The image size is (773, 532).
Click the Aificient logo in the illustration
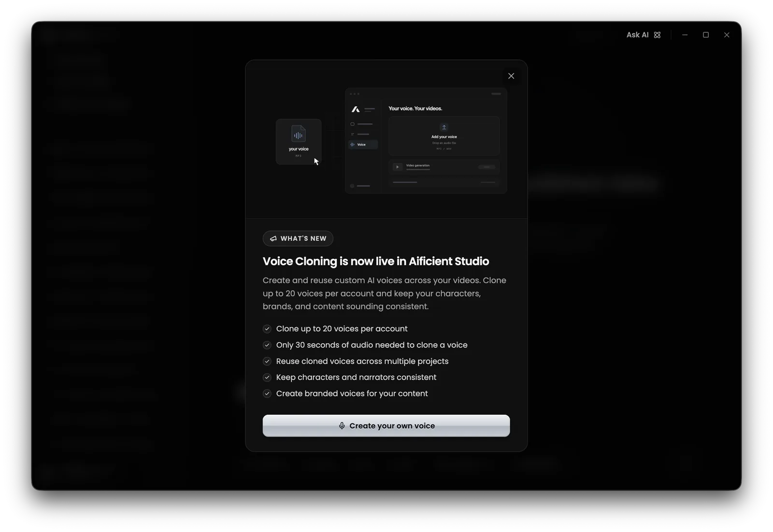click(x=356, y=110)
